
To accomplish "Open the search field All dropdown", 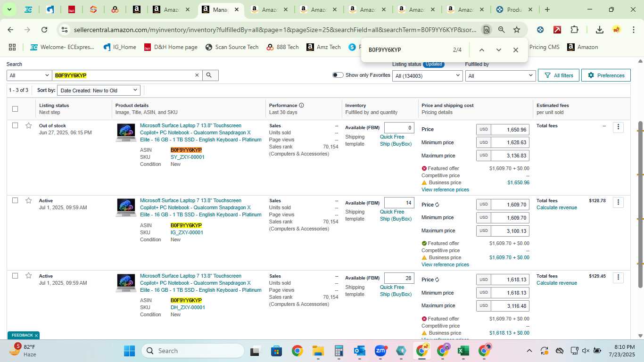I will (x=29, y=75).
